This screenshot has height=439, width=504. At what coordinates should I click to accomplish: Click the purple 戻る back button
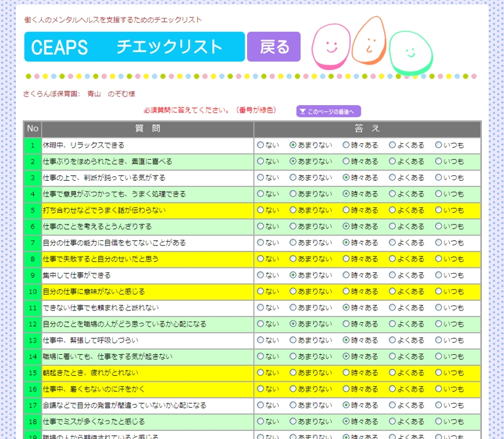click(x=274, y=47)
